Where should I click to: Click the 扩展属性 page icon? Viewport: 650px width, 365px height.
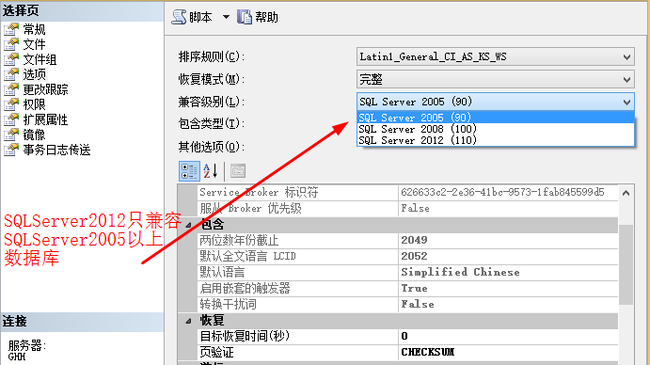click(x=12, y=119)
